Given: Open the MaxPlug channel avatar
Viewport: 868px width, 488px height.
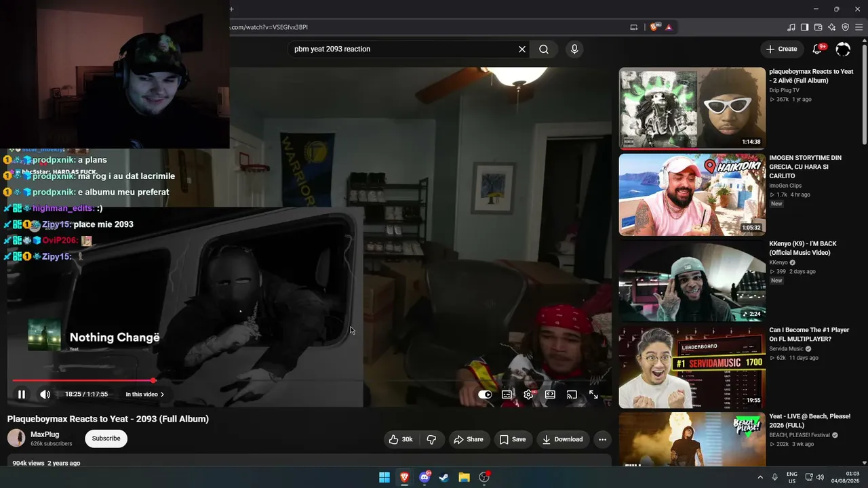Looking at the screenshot, I should [16, 438].
